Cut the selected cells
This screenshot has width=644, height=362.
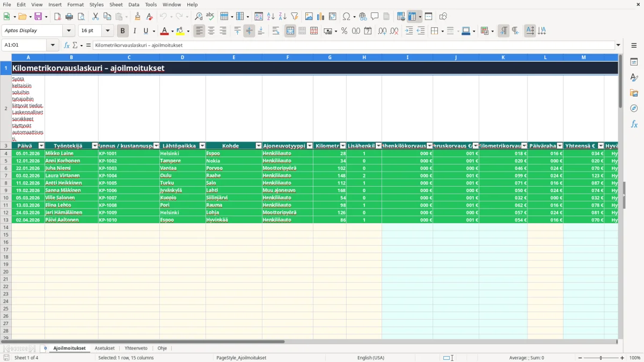tap(96, 17)
